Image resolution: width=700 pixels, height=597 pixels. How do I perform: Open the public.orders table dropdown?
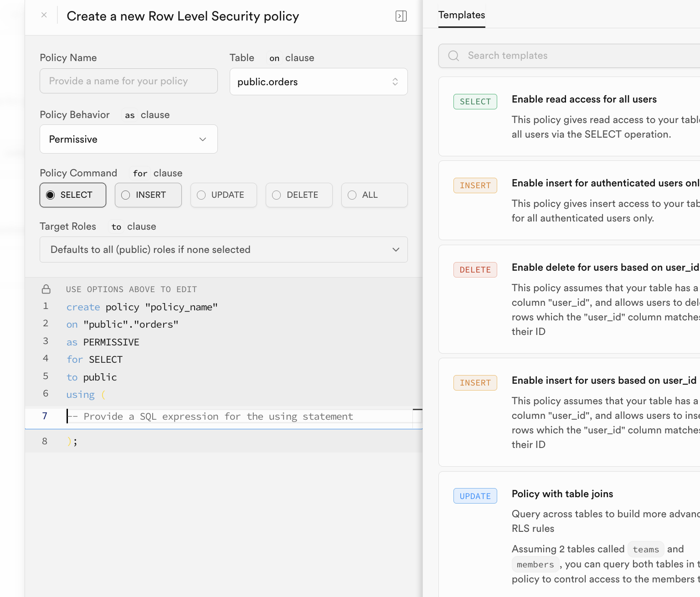point(318,82)
